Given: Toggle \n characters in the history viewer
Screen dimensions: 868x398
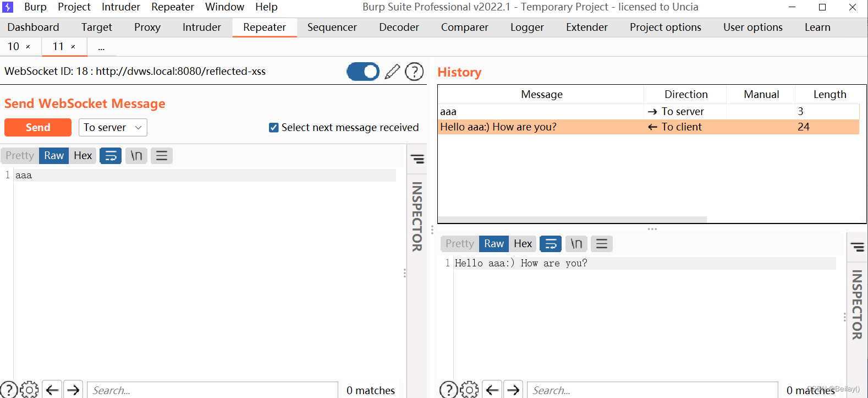Looking at the screenshot, I should pos(576,244).
